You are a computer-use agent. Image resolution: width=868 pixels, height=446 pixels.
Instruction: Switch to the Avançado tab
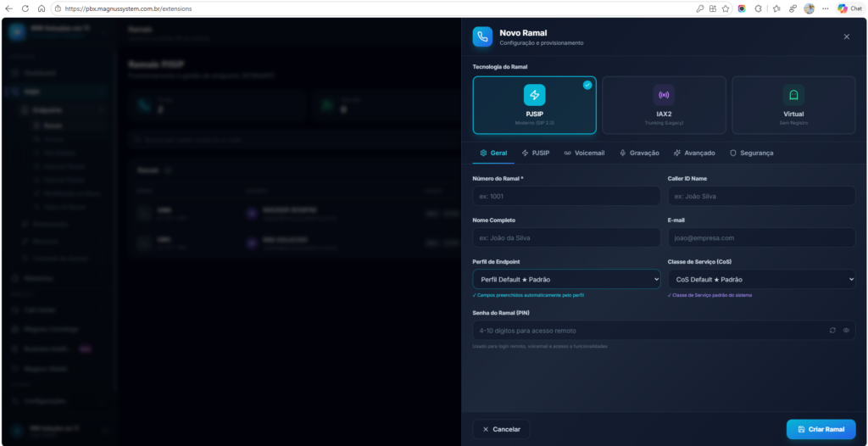tap(694, 153)
